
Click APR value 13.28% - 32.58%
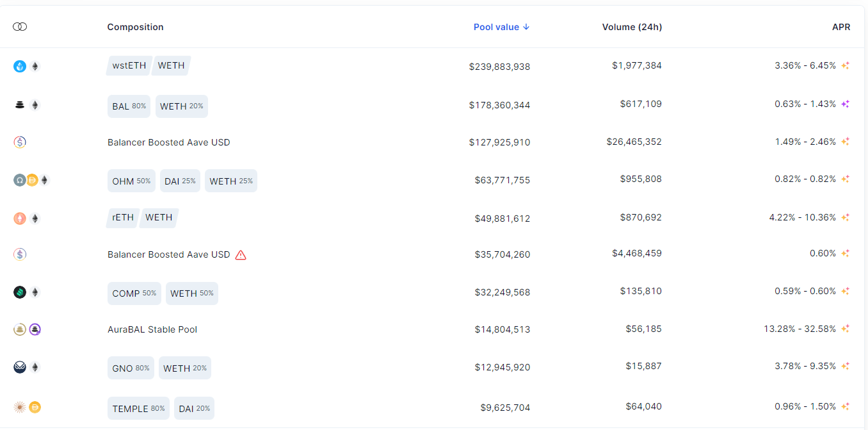click(800, 329)
